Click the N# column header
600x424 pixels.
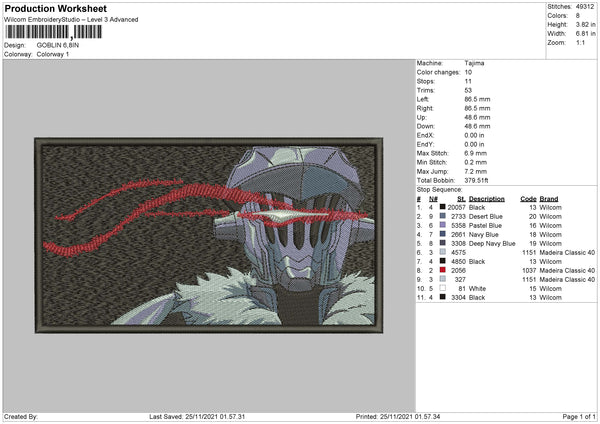click(x=433, y=199)
